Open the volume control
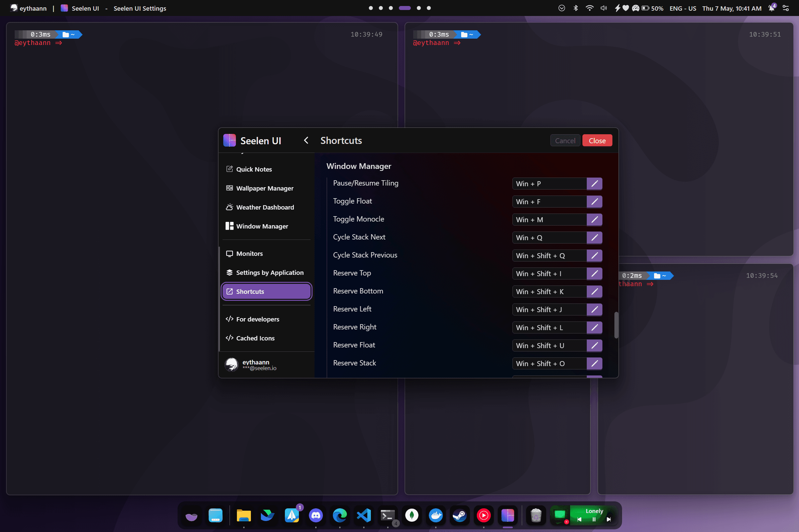Viewport: 799px width, 532px height. (x=603, y=8)
